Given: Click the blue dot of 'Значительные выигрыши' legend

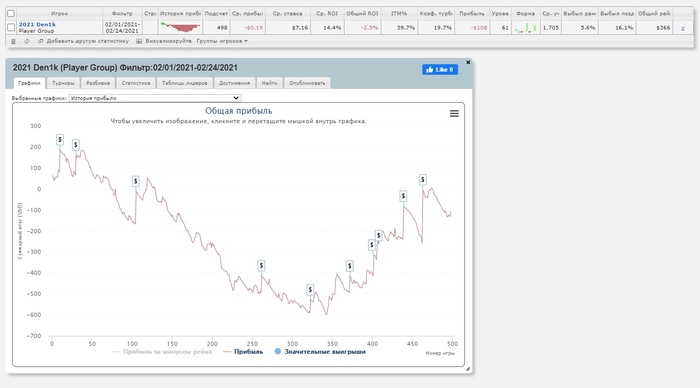Looking at the screenshot, I should coord(278,351).
